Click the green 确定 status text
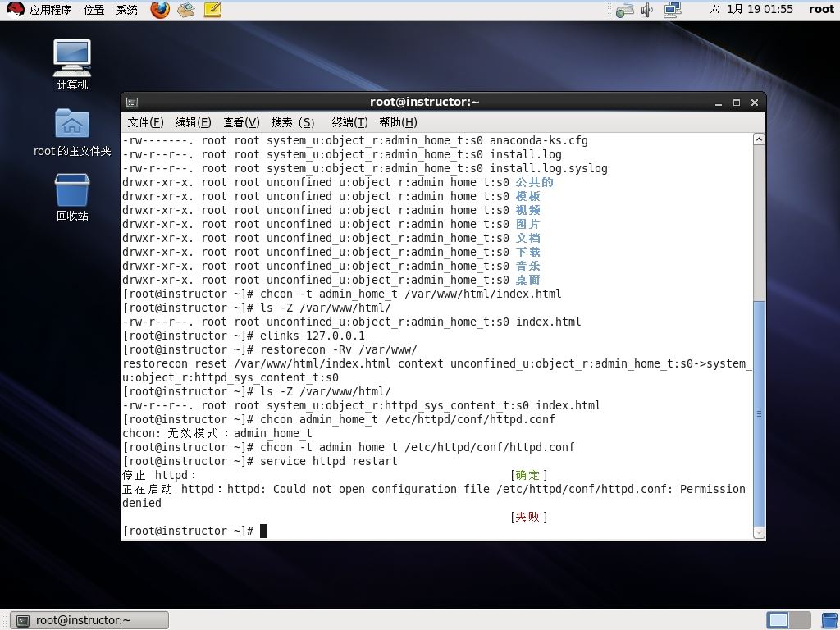Viewport: 840px width, 630px height. [527, 475]
